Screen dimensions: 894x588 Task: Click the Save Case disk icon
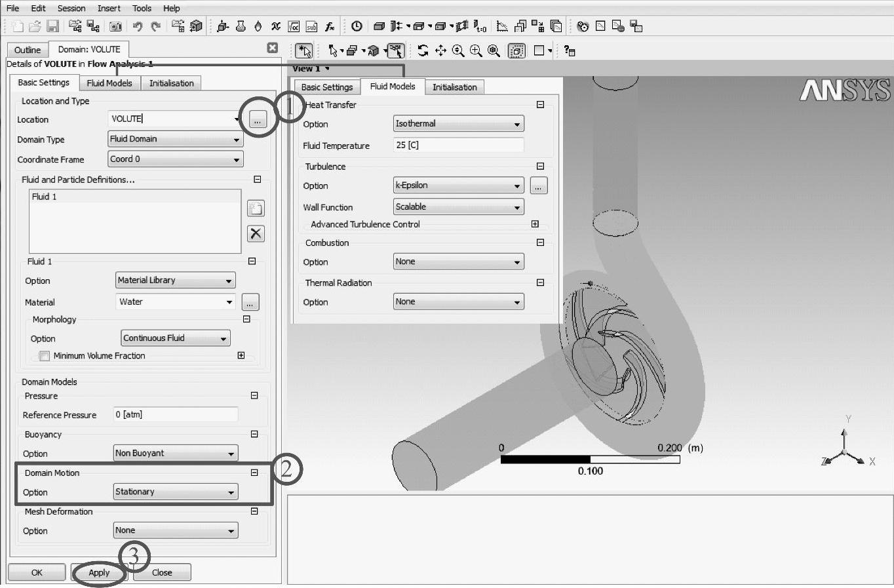[x=52, y=26]
